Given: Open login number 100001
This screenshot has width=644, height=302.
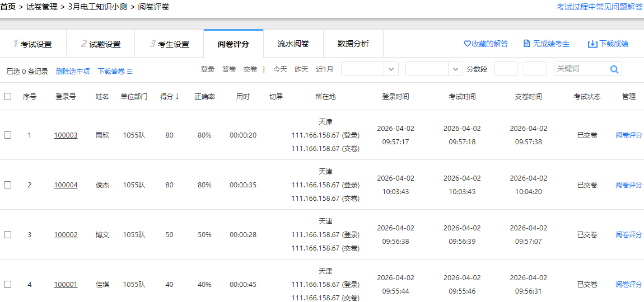Looking at the screenshot, I should [x=66, y=284].
